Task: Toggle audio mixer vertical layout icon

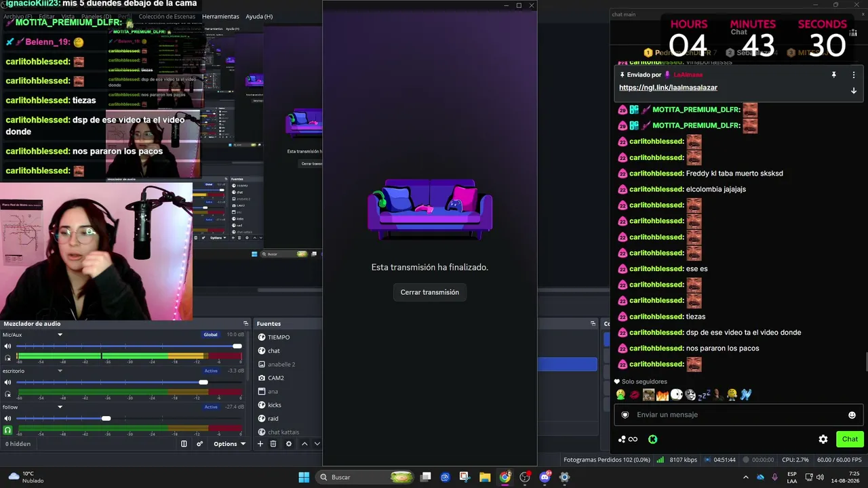Action: [184, 444]
